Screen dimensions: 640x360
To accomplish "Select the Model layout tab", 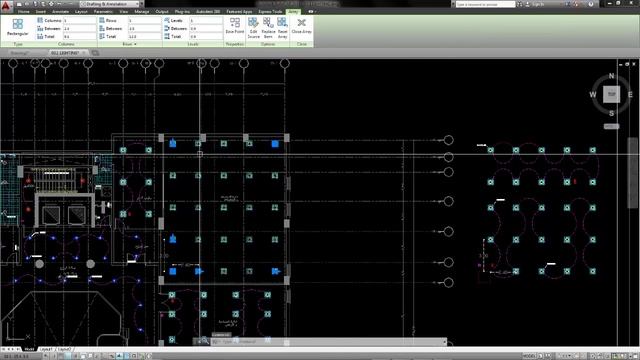I will (29, 349).
